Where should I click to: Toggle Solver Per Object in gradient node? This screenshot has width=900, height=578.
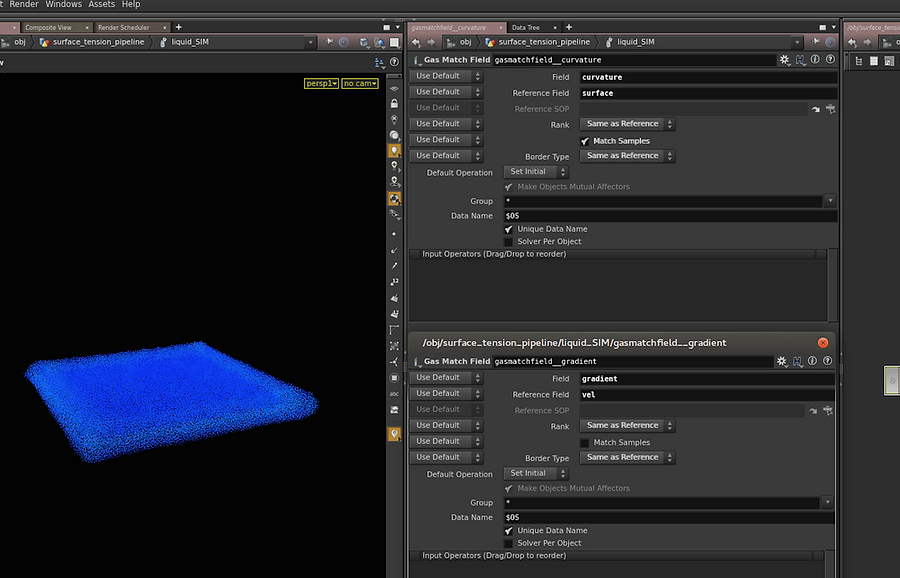509,543
